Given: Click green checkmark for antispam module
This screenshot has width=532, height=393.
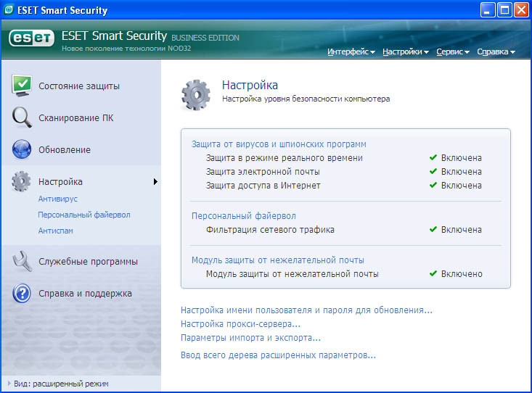Looking at the screenshot, I should 433,273.
